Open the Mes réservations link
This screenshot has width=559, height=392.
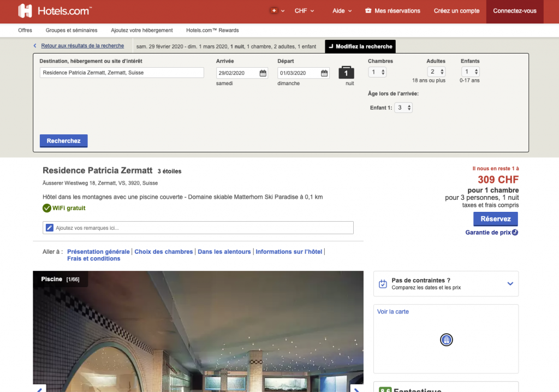click(397, 11)
